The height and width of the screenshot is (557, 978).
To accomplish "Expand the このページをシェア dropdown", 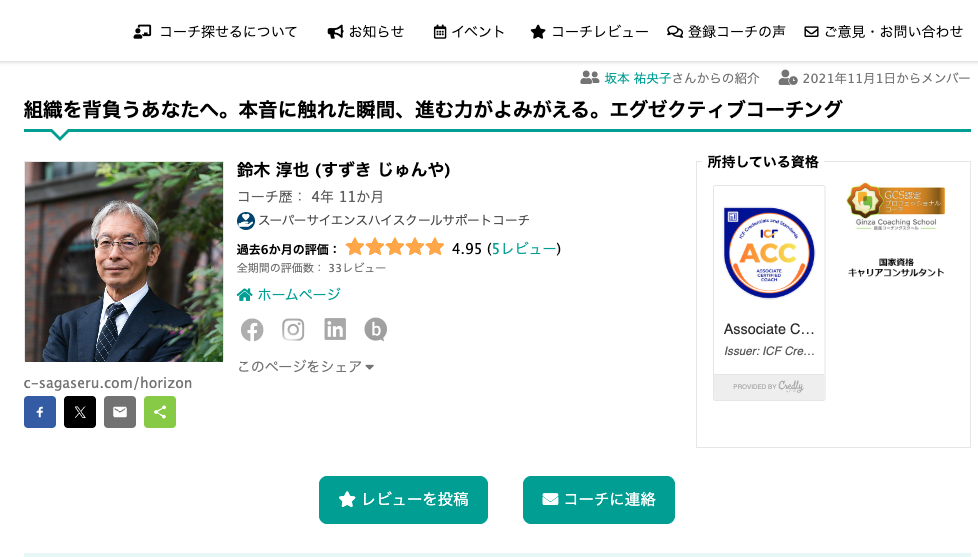I will (x=306, y=366).
